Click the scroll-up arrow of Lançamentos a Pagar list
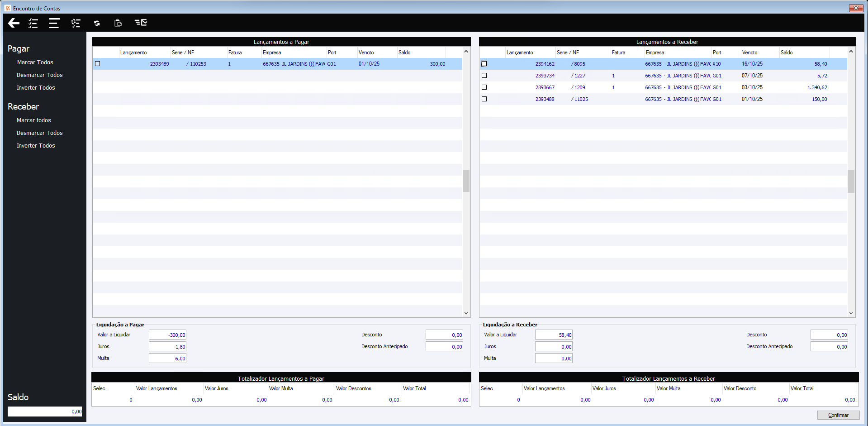 [466, 51]
